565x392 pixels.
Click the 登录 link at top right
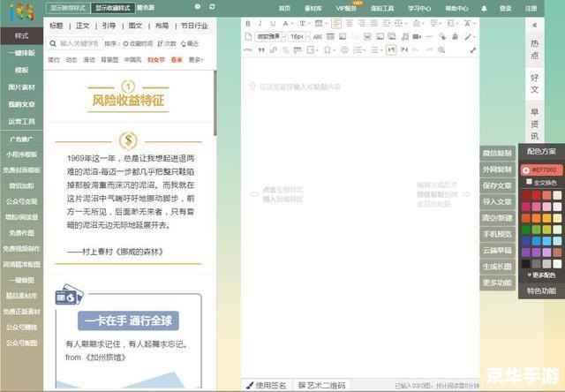506,8
